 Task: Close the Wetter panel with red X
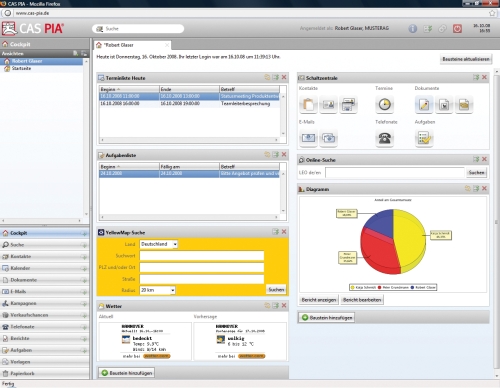pyautogui.click(x=284, y=305)
